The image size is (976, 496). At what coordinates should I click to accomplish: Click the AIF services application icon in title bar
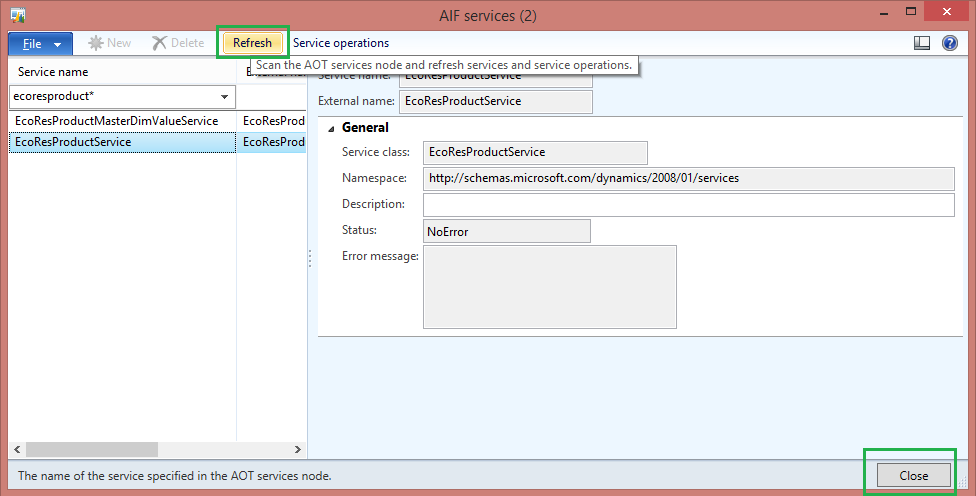pos(18,15)
